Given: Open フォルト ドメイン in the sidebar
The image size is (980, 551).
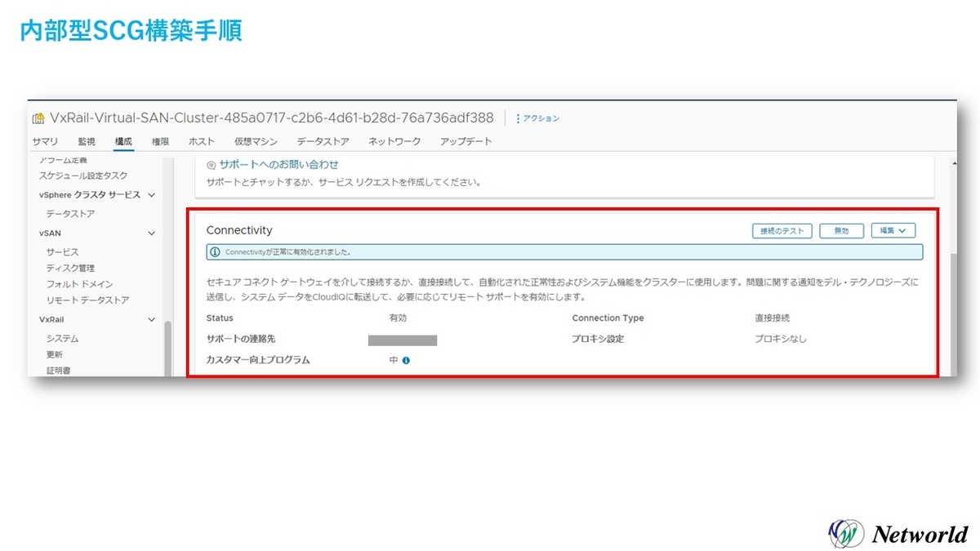Looking at the screenshot, I should click(79, 283).
